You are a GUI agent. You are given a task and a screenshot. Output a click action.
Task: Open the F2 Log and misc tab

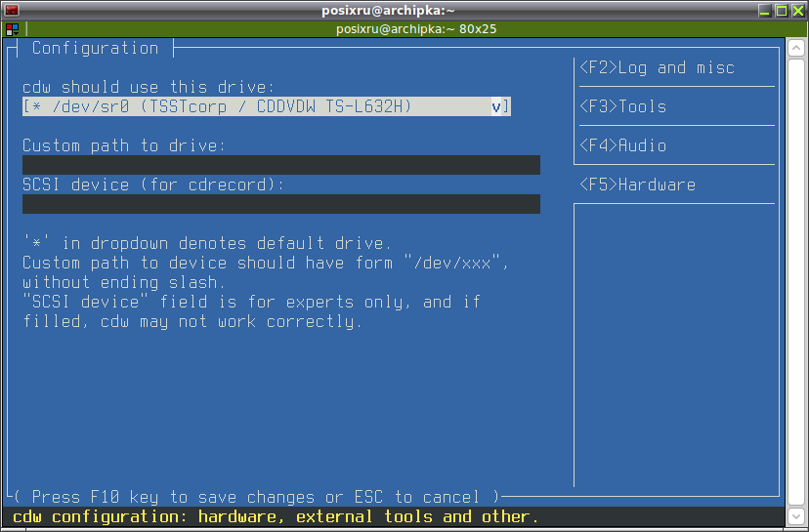click(657, 68)
